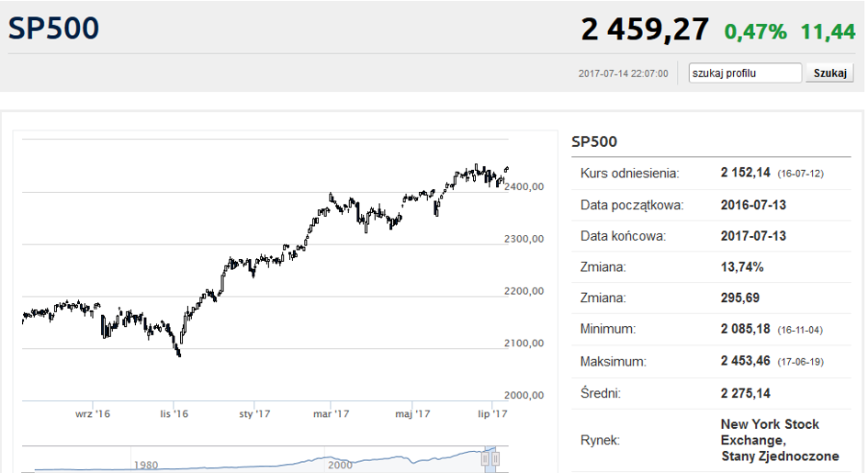Select the "wrz '16" axis label
868x473 pixels.
pos(93,414)
